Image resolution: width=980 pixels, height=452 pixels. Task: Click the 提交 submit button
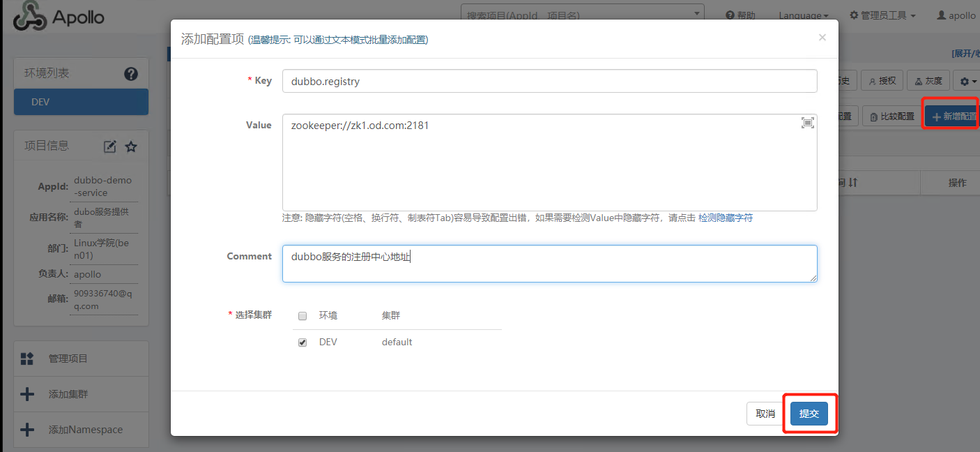tap(809, 414)
